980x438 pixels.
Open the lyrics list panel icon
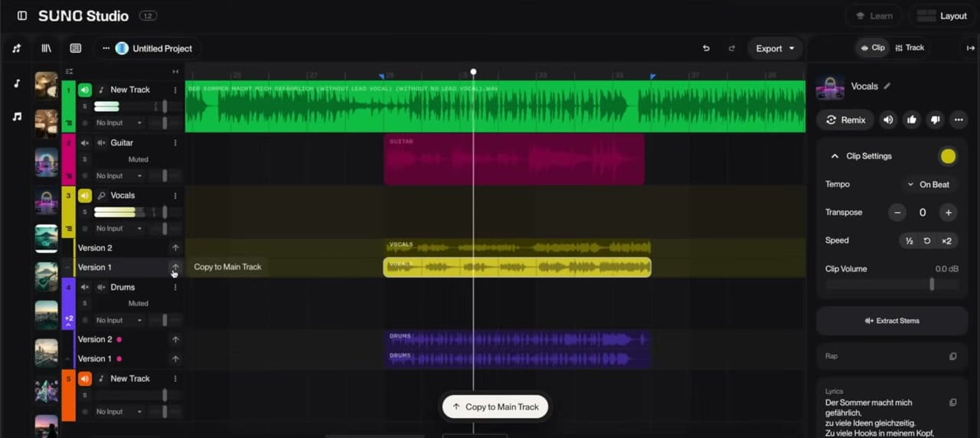coord(75,48)
